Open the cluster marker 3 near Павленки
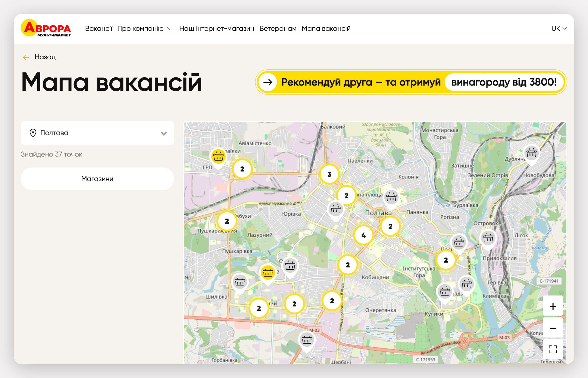Image resolution: width=588 pixels, height=378 pixels. pos(329,174)
